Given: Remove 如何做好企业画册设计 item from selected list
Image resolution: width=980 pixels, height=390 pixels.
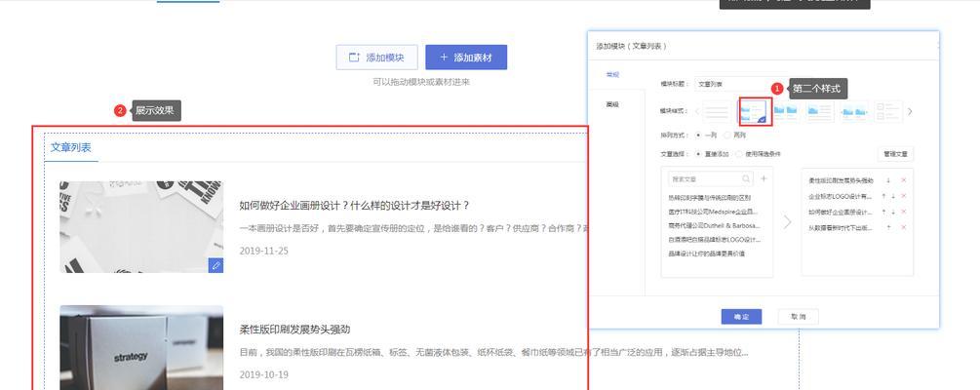Looking at the screenshot, I should (x=903, y=212).
